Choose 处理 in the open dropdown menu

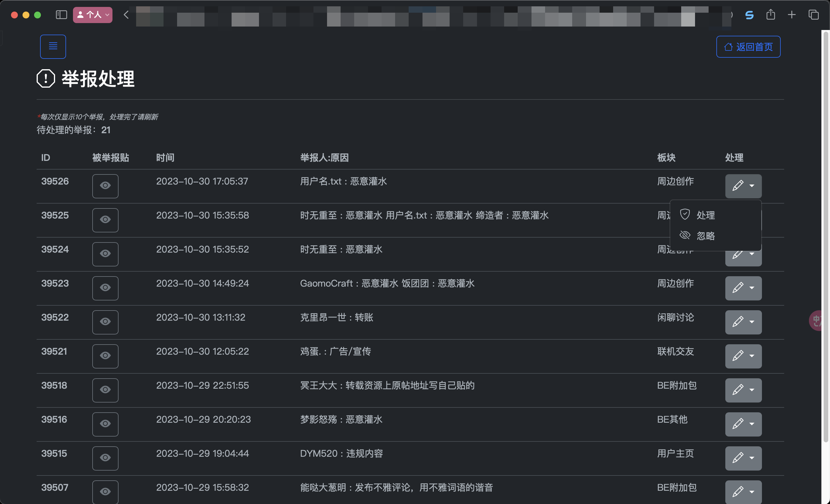pyautogui.click(x=716, y=215)
